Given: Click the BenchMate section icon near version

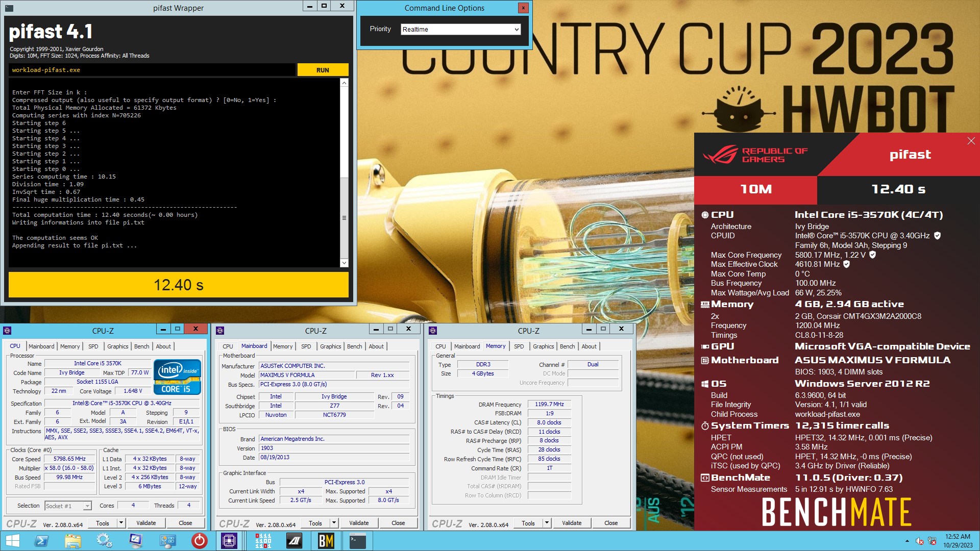Looking at the screenshot, I should coord(705,478).
